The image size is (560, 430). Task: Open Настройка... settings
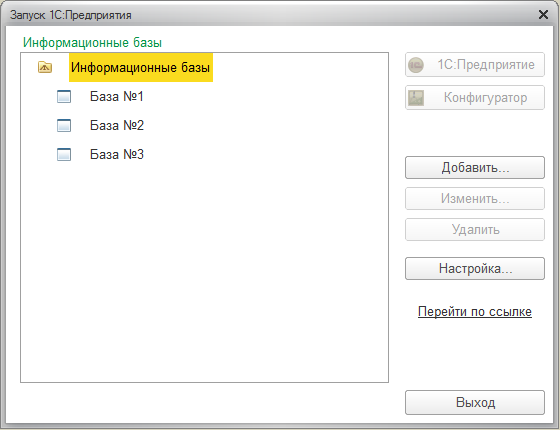475,269
